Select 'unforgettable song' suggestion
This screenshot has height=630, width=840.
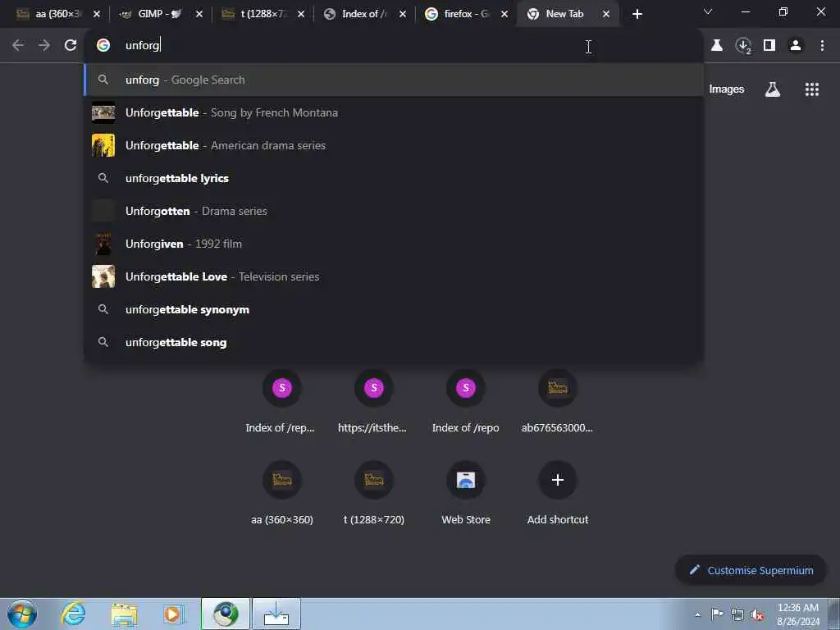394,342
